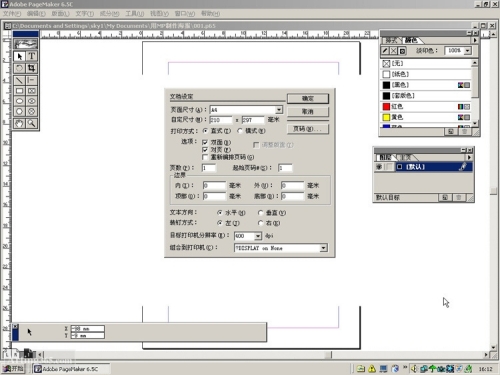The height and width of the screenshot is (375, 500).
Task: Open the 帮助(H) menu
Action: coord(210,14)
